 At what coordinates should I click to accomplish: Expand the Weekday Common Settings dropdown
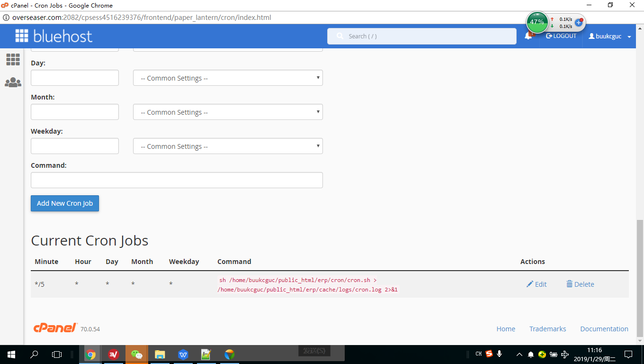tap(228, 146)
